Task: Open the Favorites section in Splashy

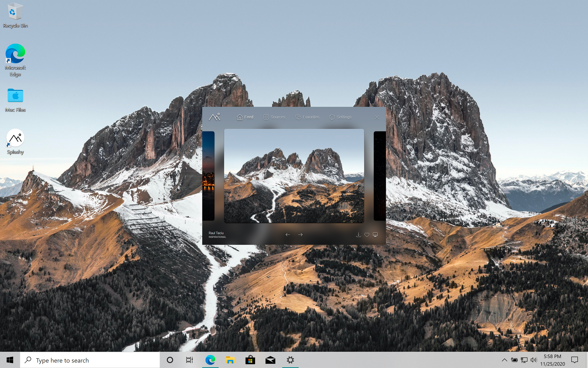Action: 307,117
